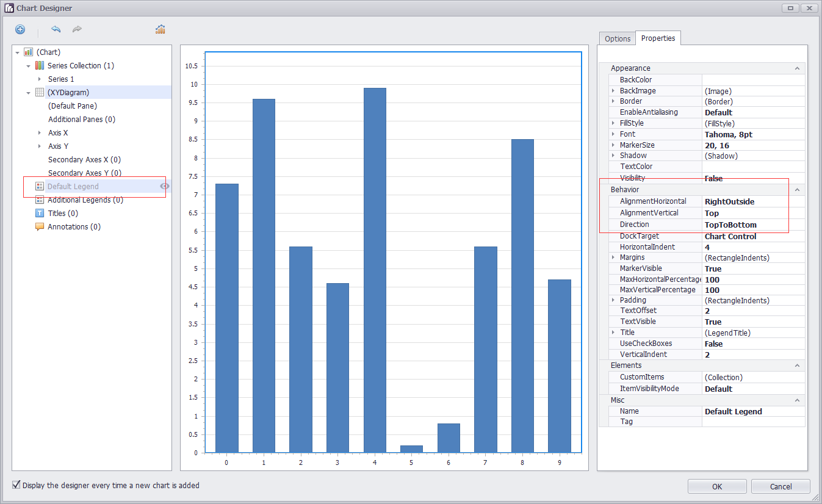Click the VerticalIndent value field
This screenshot has width=822, height=504.
(x=753, y=355)
